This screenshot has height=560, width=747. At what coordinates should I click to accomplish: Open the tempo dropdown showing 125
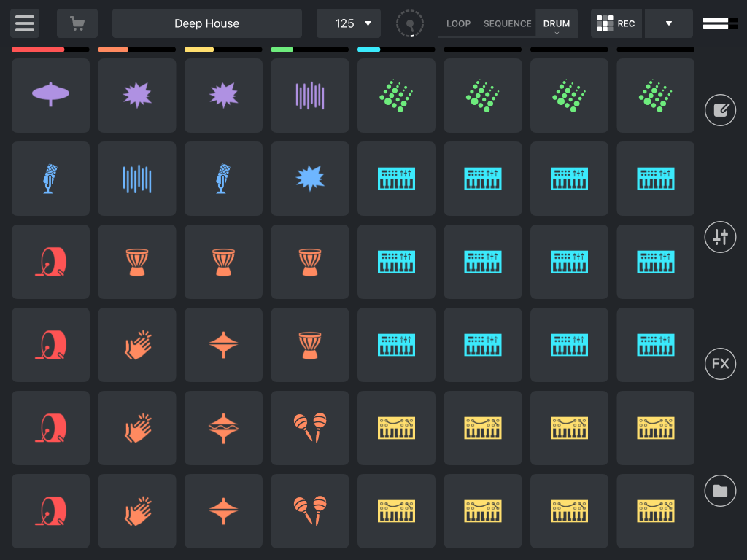coord(349,23)
